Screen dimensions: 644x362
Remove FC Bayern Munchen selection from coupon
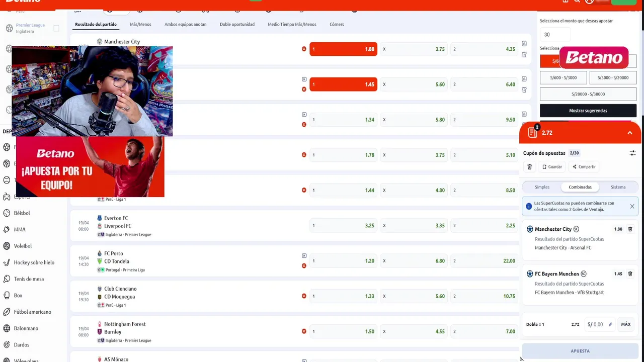(x=630, y=274)
